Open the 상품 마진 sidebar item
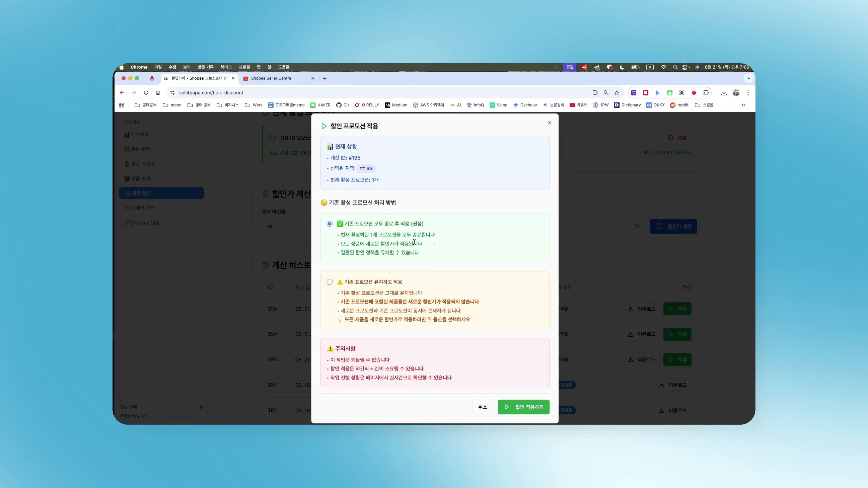Image resolution: width=868 pixels, height=488 pixels. pyautogui.click(x=141, y=178)
